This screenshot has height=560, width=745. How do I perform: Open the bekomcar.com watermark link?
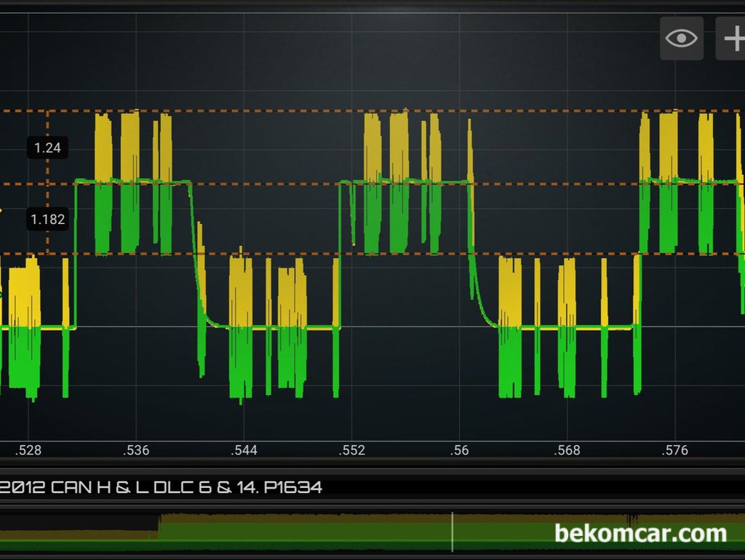640,533
